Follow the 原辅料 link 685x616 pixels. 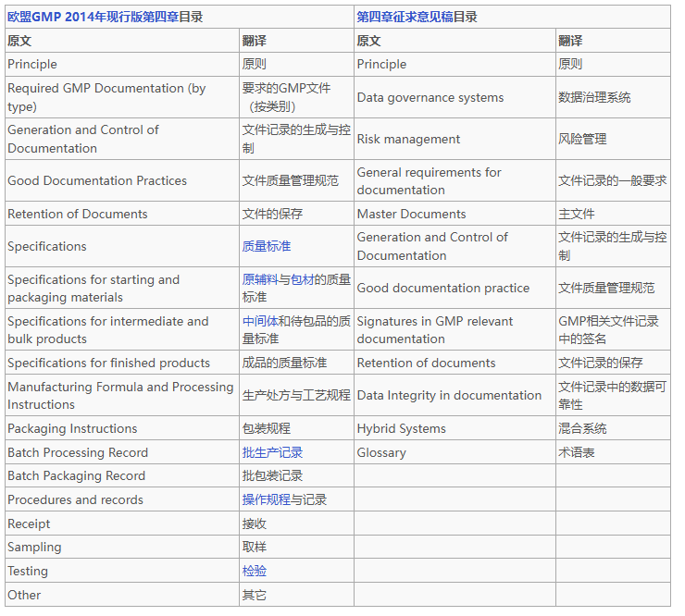(260, 279)
